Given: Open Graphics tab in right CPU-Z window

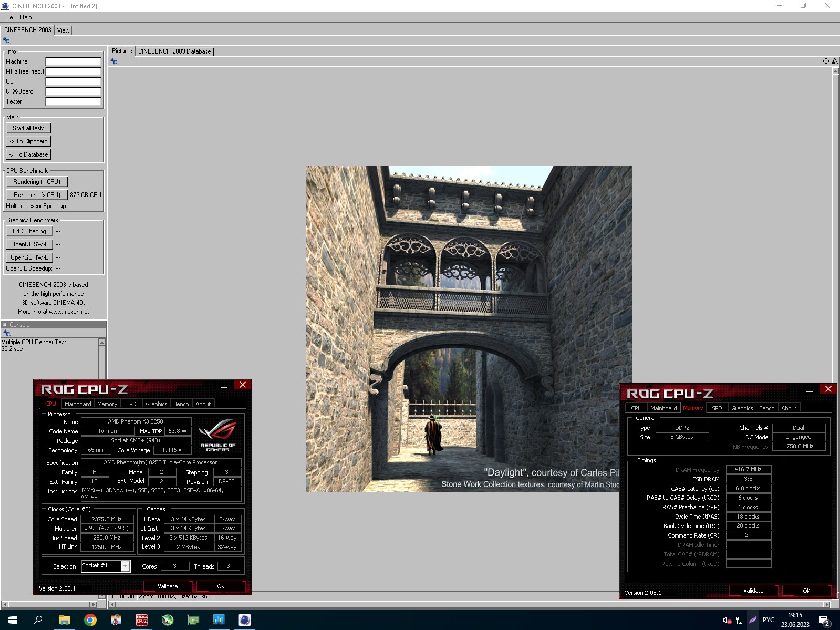Looking at the screenshot, I should click(742, 408).
